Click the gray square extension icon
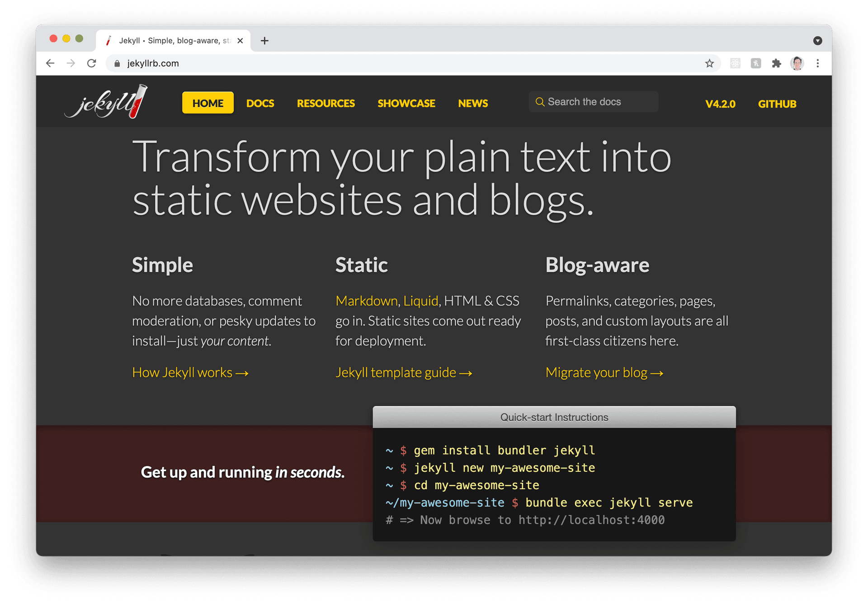This screenshot has height=604, width=868. pos(756,63)
